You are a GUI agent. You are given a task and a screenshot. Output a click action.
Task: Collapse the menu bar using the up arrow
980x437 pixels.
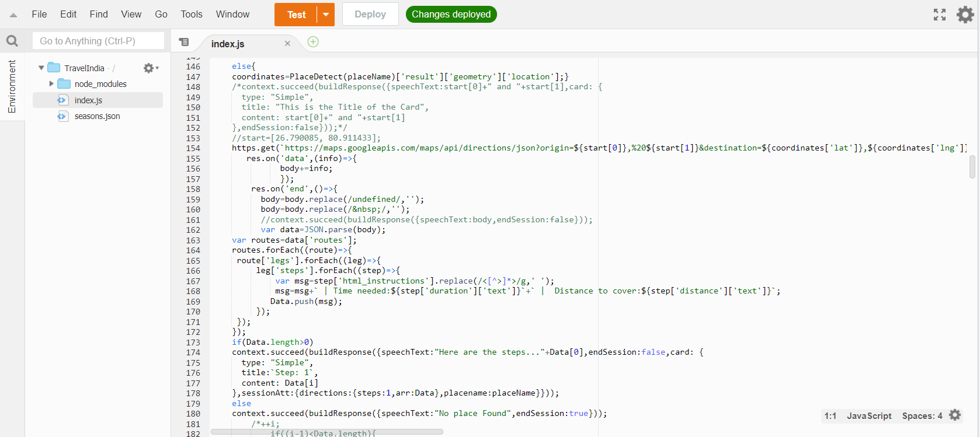coord(13,15)
